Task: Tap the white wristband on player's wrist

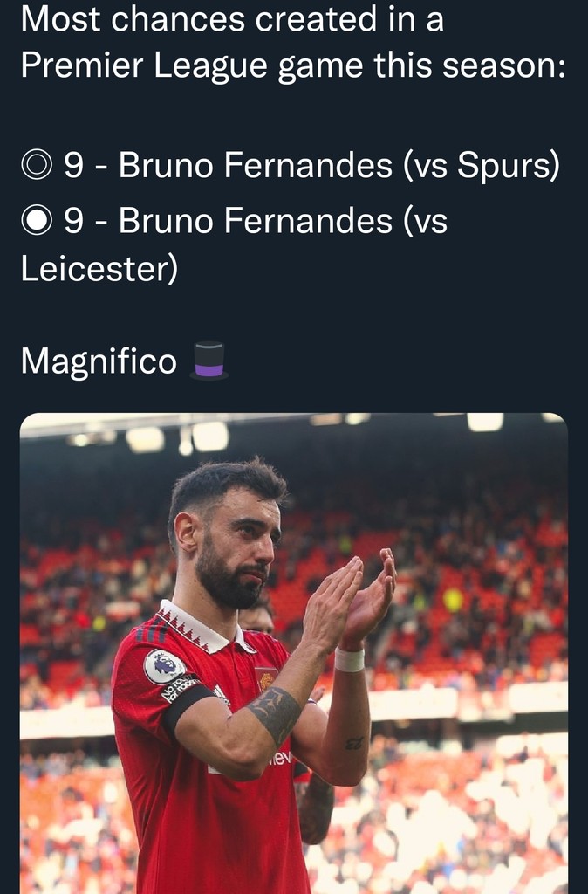Action: tap(349, 659)
